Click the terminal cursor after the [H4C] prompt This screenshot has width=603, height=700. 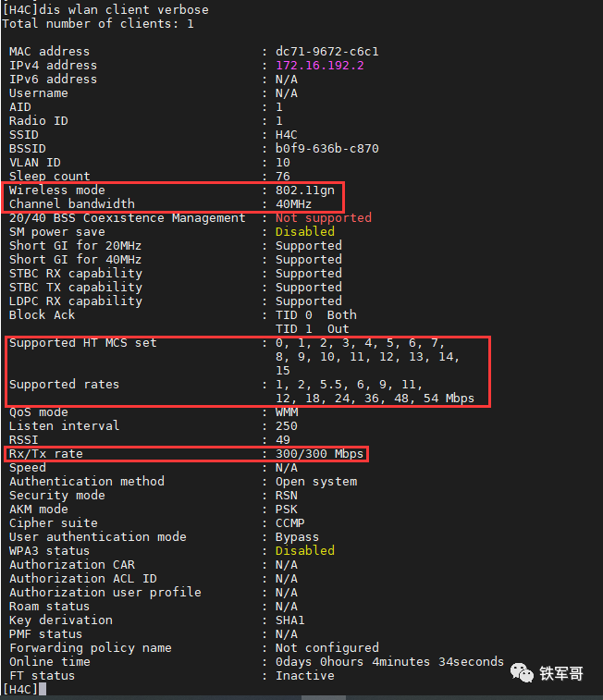click(x=43, y=690)
